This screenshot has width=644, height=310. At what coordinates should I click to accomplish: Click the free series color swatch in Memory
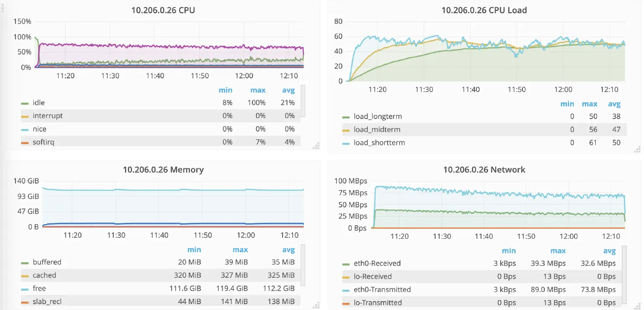[25, 289]
